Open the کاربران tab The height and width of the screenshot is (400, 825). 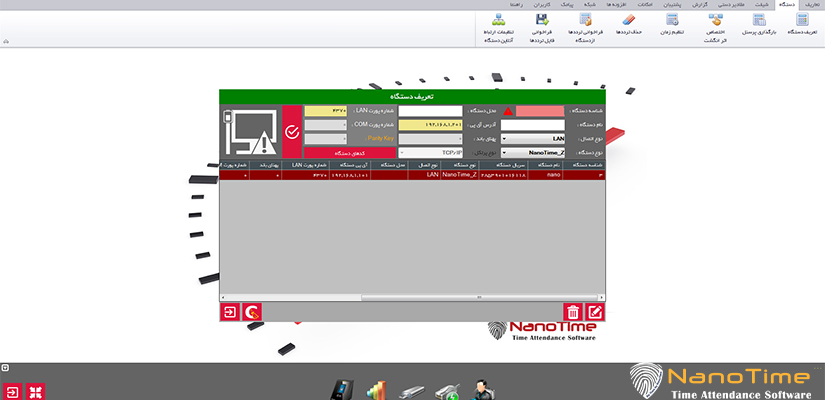tap(542, 4)
